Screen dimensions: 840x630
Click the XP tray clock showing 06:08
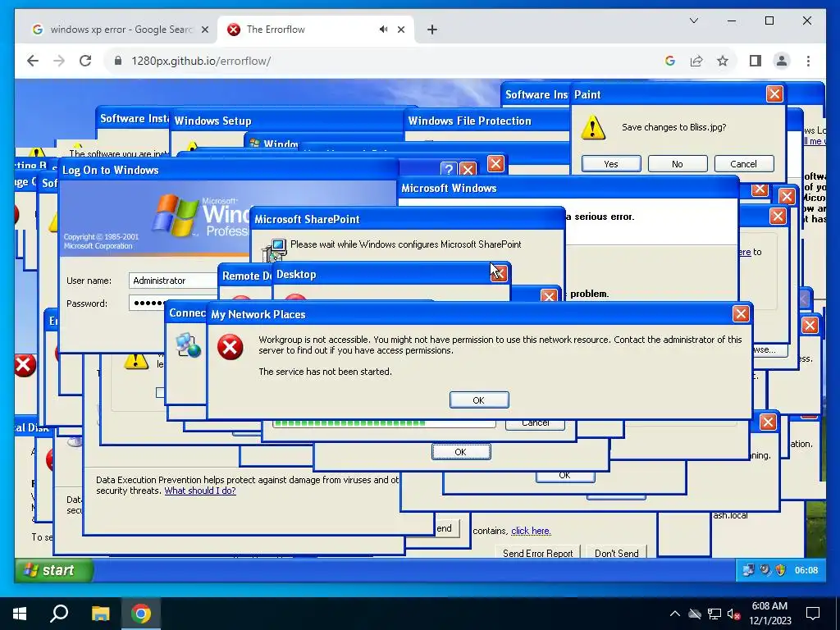pos(806,571)
